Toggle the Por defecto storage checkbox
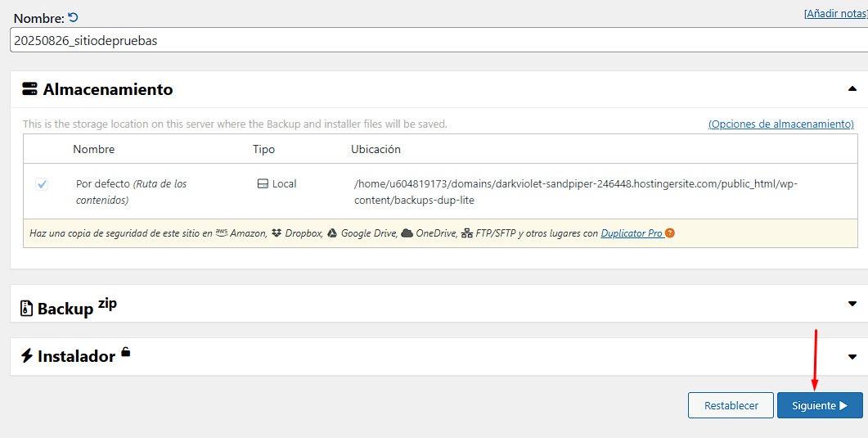The height and width of the screenshot is (438, 868). tap(42, 184)
